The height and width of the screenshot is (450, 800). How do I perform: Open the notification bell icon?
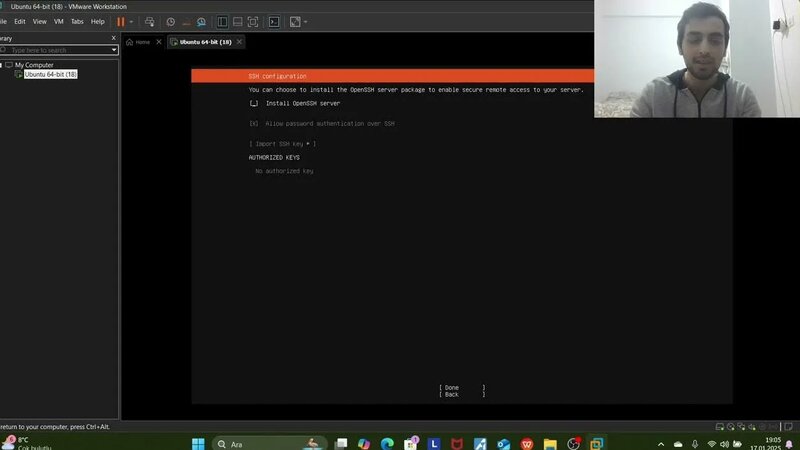tap(790, 444)
